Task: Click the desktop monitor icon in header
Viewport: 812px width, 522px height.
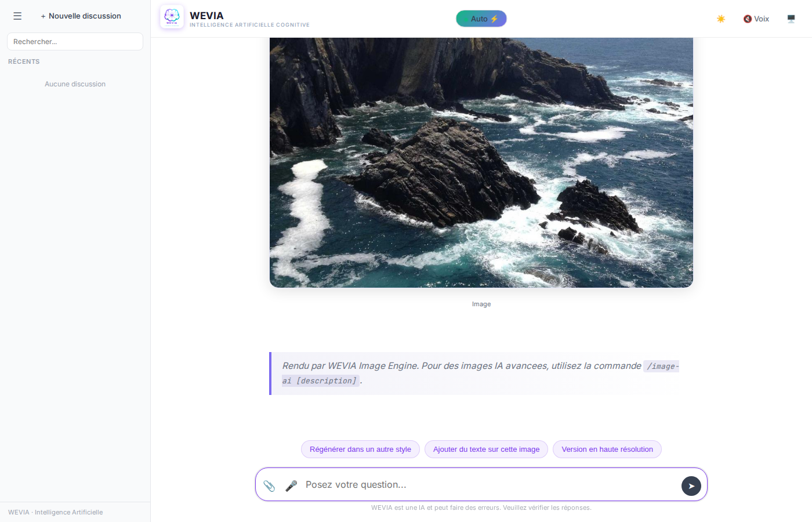Action: click(791, 19)
